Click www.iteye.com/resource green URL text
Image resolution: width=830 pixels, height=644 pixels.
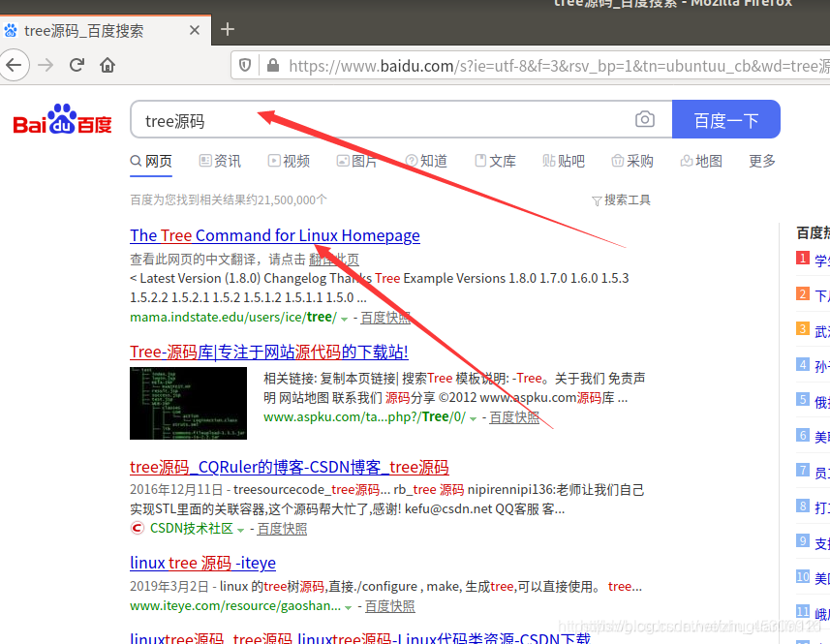coord(235,606)
